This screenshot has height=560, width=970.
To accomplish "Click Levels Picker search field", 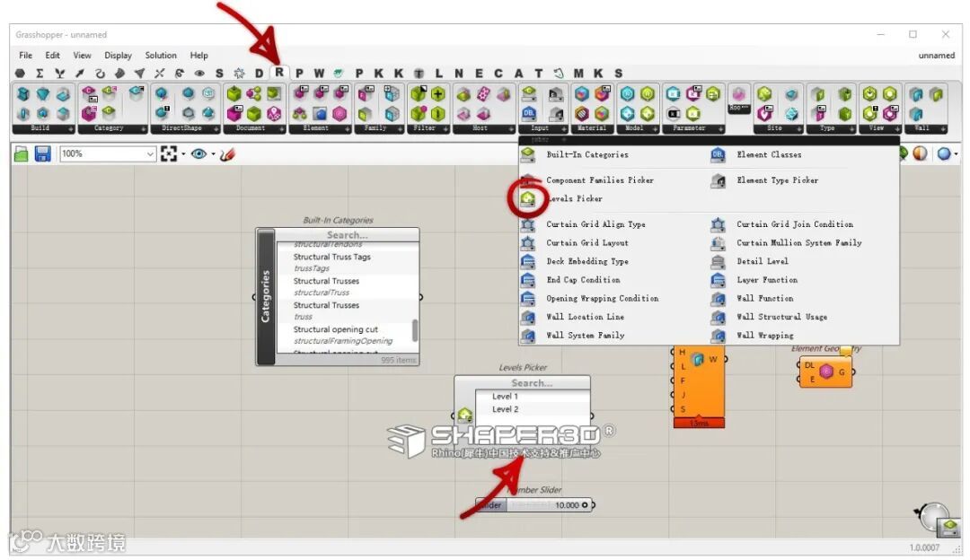I will [x=532, y=382].
